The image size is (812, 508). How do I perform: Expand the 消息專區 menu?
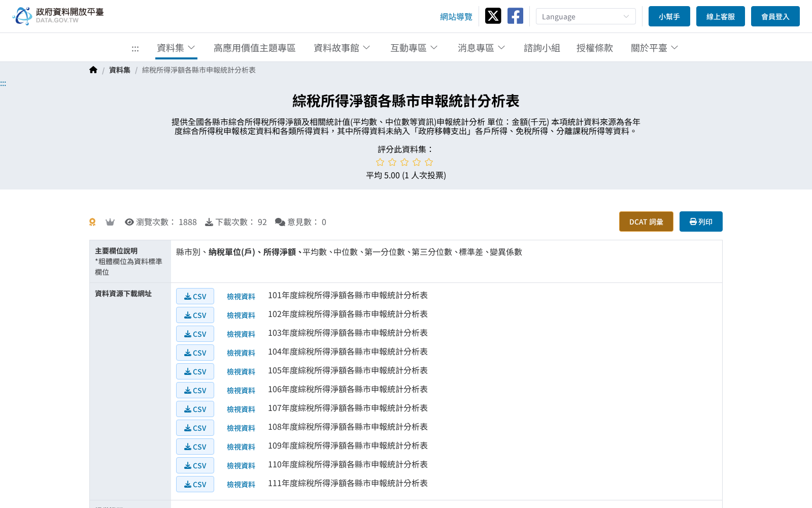tap(482, 48)
